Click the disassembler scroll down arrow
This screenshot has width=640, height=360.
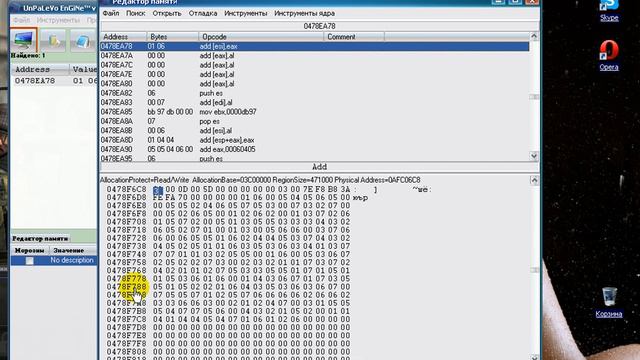534,156
